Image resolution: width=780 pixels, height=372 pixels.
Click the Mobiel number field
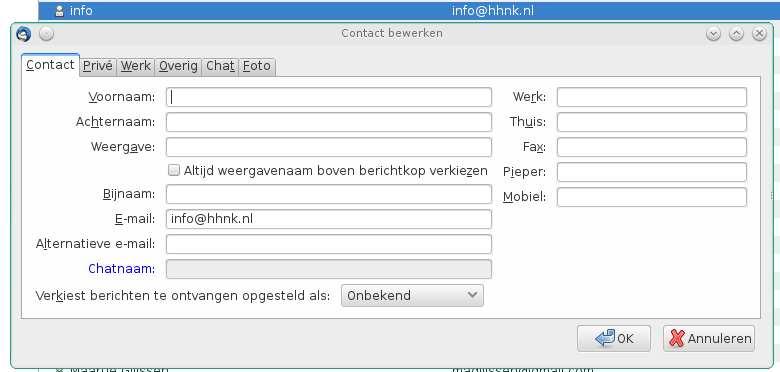pos(652,197)
